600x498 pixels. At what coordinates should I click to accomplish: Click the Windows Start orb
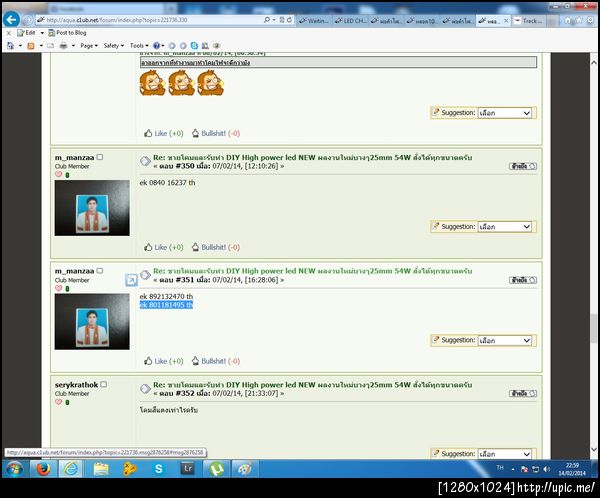[15, 469]
